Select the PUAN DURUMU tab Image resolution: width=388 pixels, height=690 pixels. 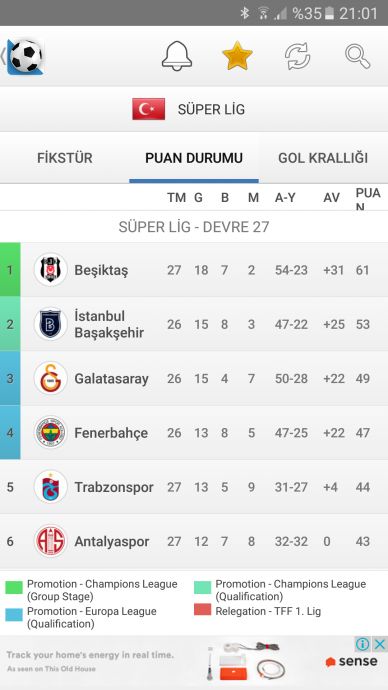point(194,158)
